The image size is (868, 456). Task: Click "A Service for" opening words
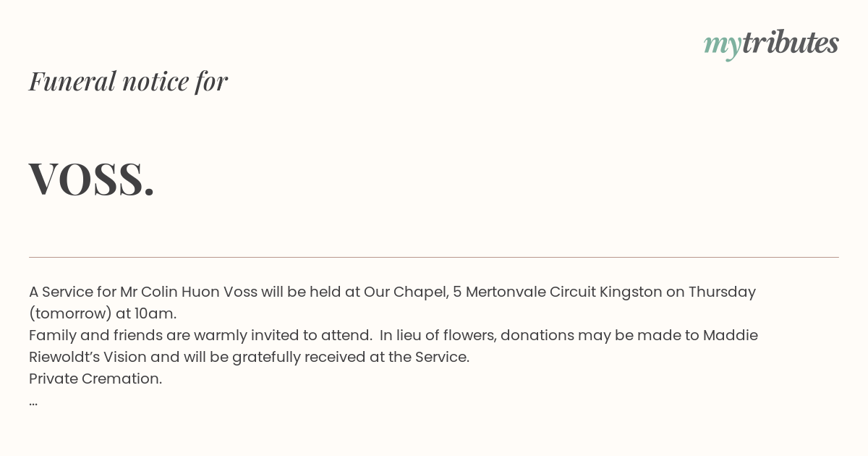coord(72,292)
